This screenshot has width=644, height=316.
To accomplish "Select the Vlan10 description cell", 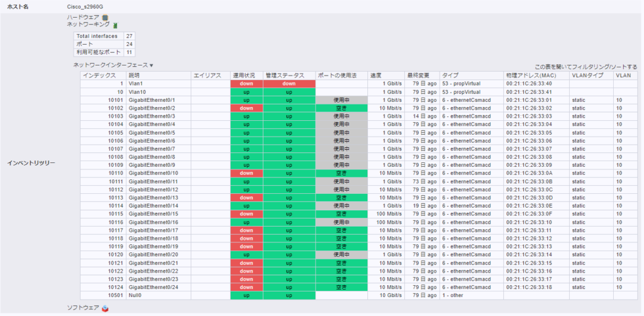I will [x=158, y=92].
